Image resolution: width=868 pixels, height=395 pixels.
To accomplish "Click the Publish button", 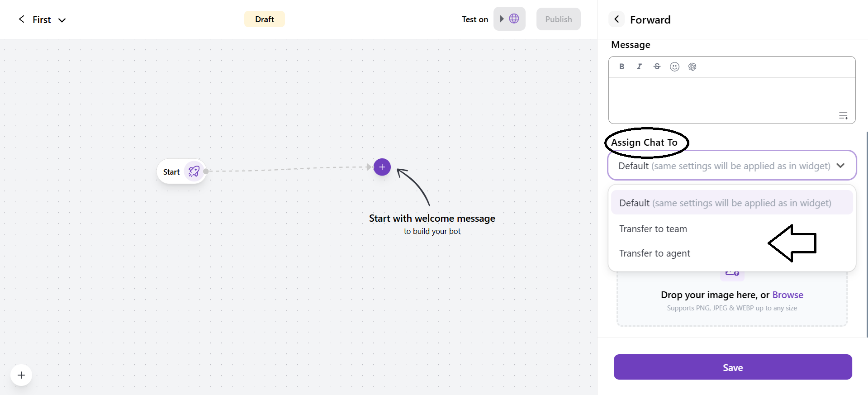I will (x=558, y=19).
